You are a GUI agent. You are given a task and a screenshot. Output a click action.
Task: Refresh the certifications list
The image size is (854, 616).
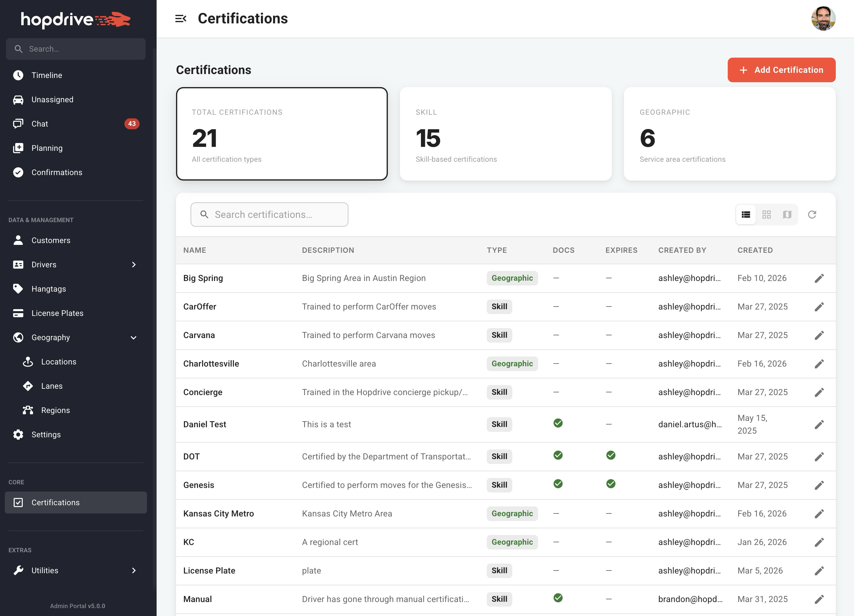click(812, 214)
